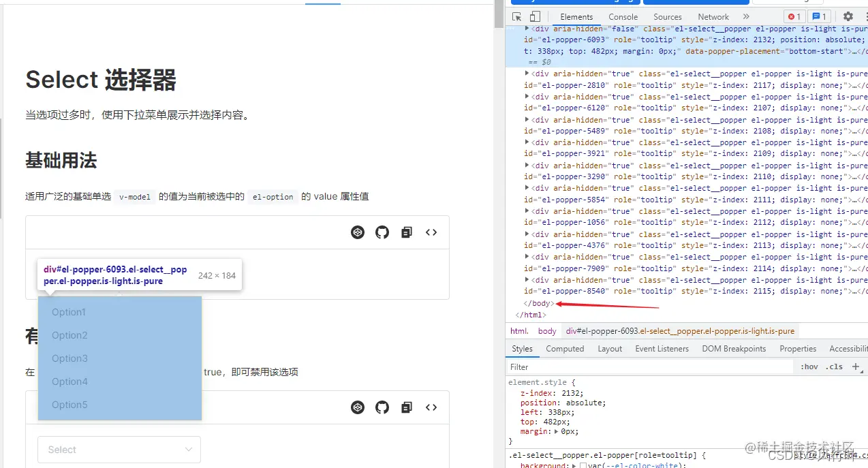
Task: Select the Layout sub-tab
Action: point(610,349)
